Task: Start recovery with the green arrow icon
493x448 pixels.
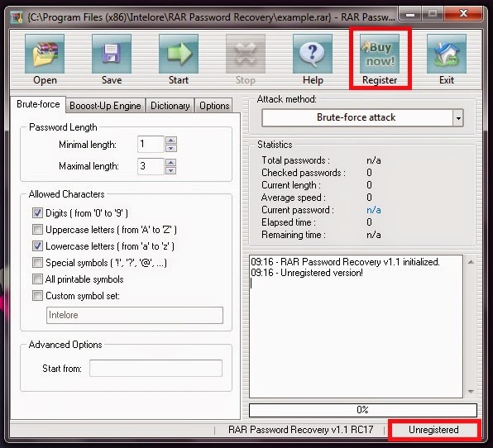Action: click(179, 54)
